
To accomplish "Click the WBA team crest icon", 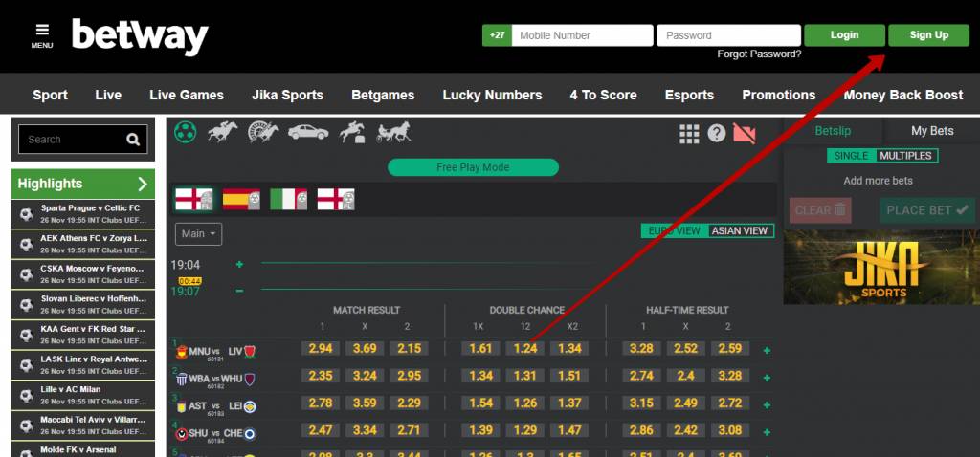I will point(182,379).
